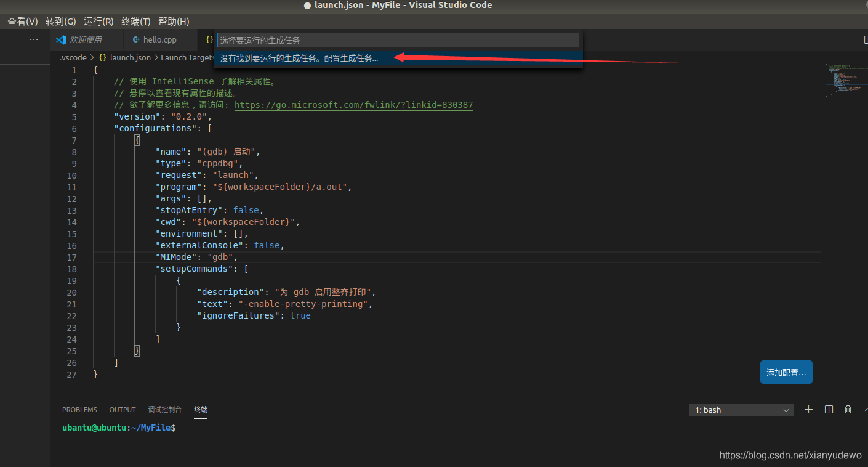Open the go.microsoft.com fwlink URL in the comment
The width and height of the screenshot is (868, 467).
tap(354, 105)
